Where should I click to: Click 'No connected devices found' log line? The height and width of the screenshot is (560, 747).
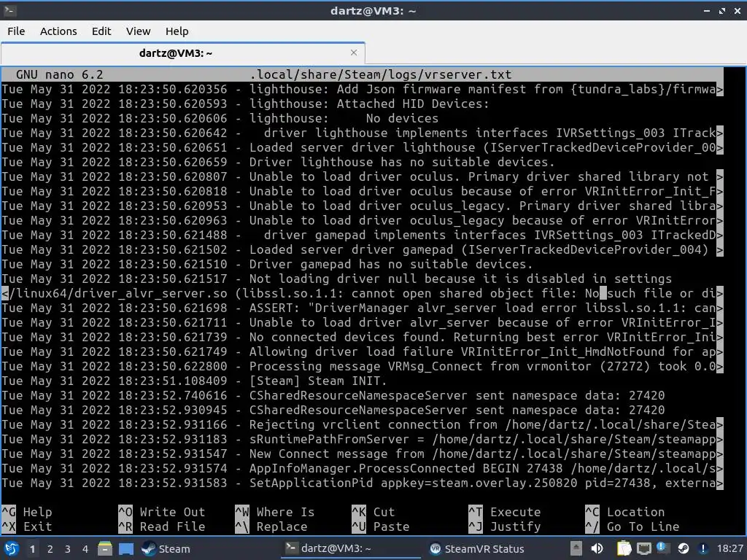[362, 337]
